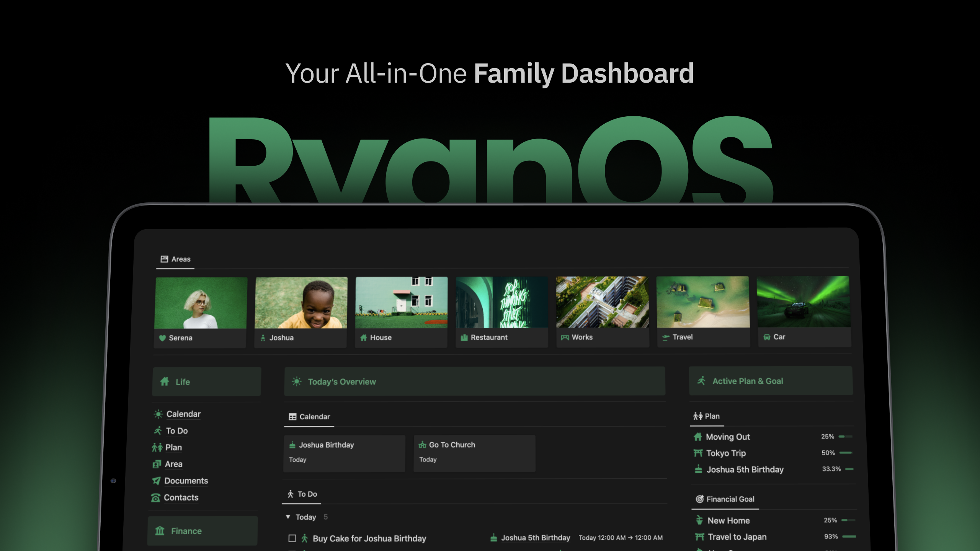Image resolution: width=980 pixels, height=551 pixels.
Task: Open the Travel area aerial thumbnail
Action: [x=703, y=302]
